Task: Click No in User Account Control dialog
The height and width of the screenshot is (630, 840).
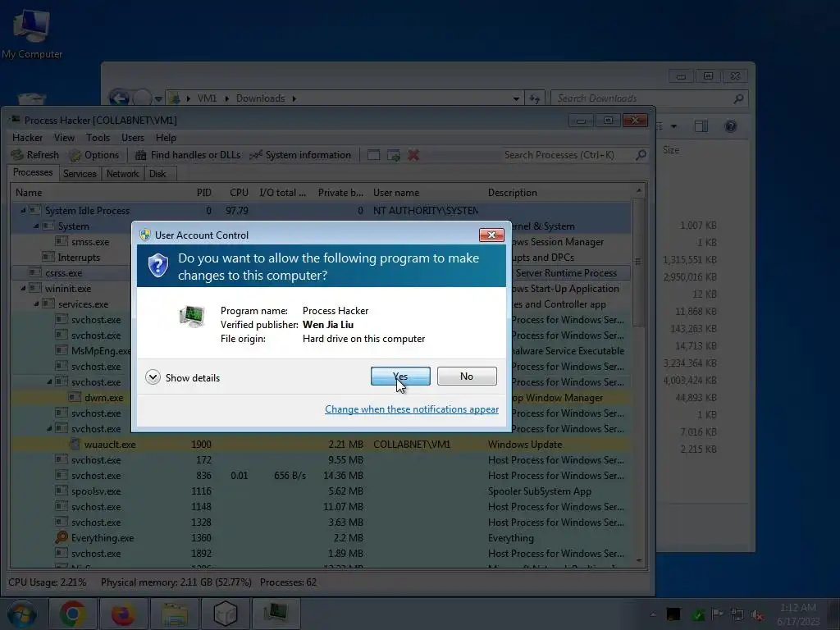Action: [x=467, y=376]
